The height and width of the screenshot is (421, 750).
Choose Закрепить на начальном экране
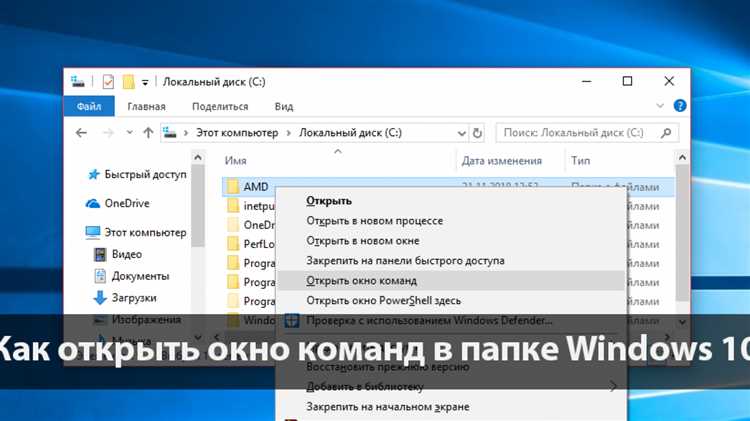click(x=387, y=407)
